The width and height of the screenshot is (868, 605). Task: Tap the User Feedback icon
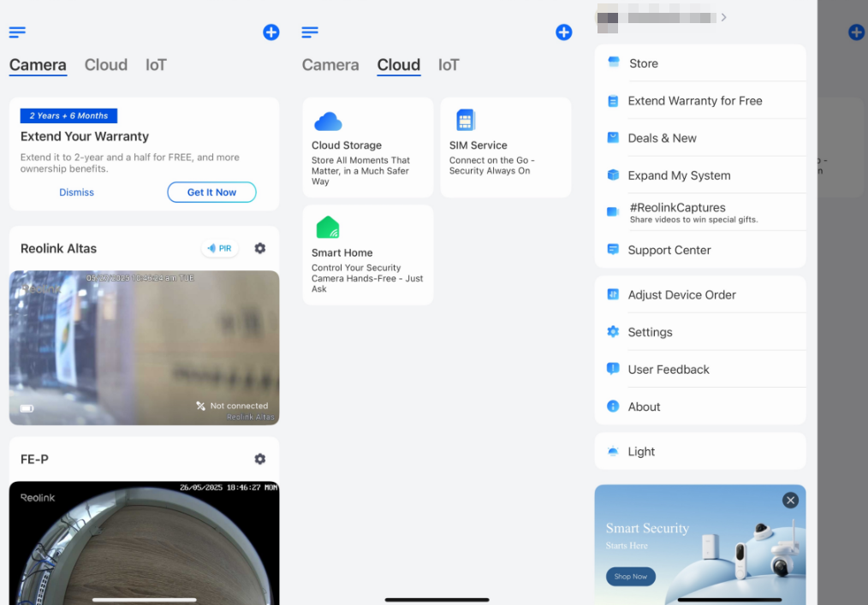tap(613, 369)
